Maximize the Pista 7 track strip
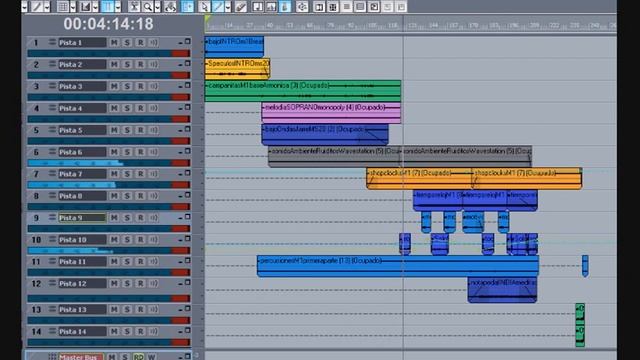This screenshot has height=360, width=640. (187, 173)
